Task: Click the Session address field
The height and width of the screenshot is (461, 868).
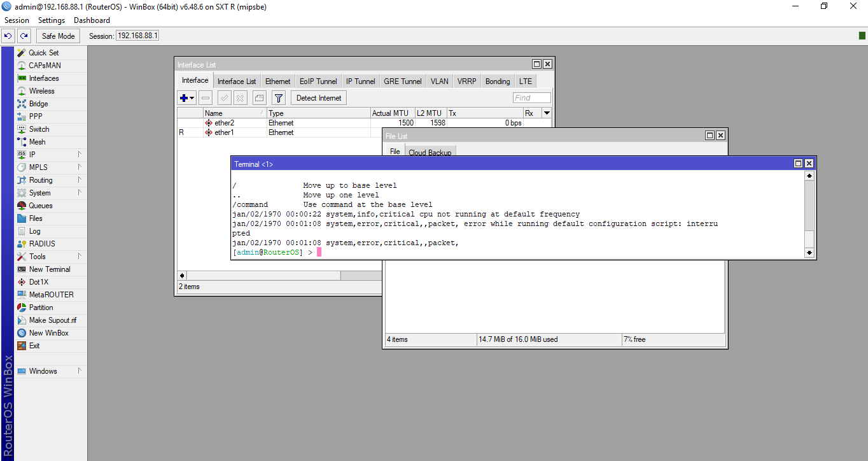Action: pos(137,36)
